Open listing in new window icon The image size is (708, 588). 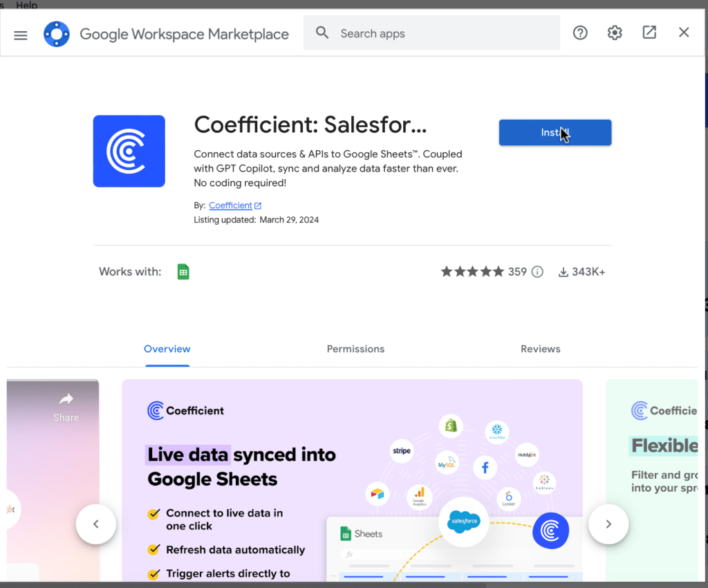[649, 33]
